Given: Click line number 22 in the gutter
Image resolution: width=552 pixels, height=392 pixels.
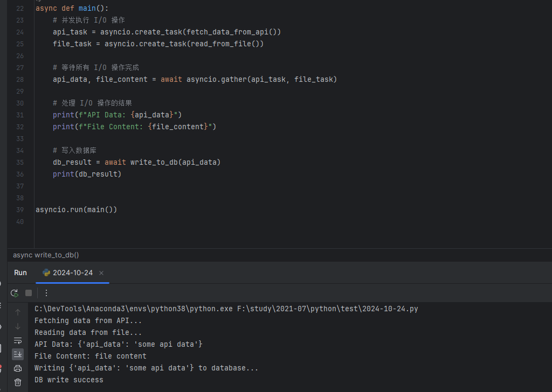Looking at the screenshot, I should coord(20,9).
